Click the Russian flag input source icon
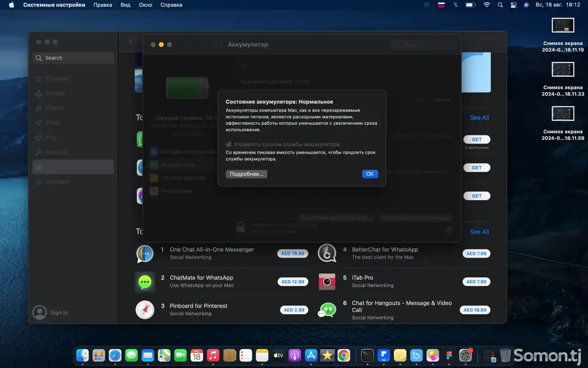 441,5
